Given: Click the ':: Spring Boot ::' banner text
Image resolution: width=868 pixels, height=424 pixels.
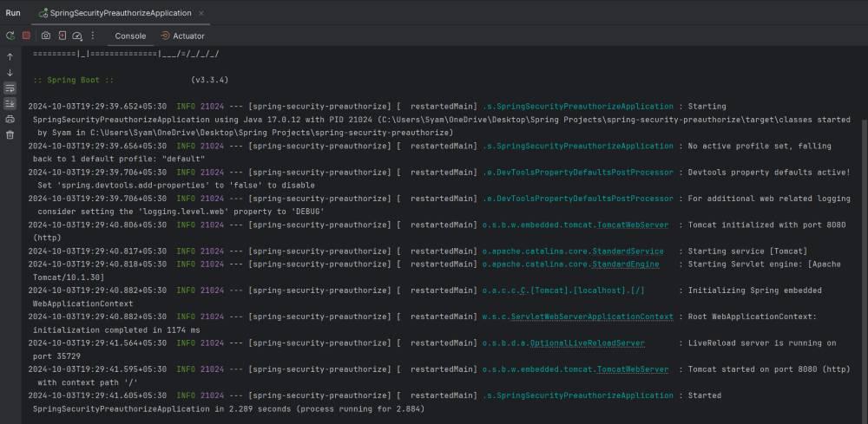Looking at the screenshot, I should point(73,80).
